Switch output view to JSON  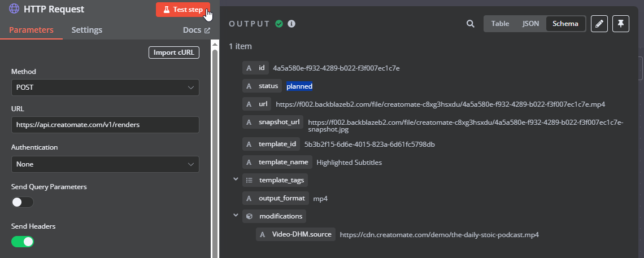pyautogui.click(x=530, y=24)
